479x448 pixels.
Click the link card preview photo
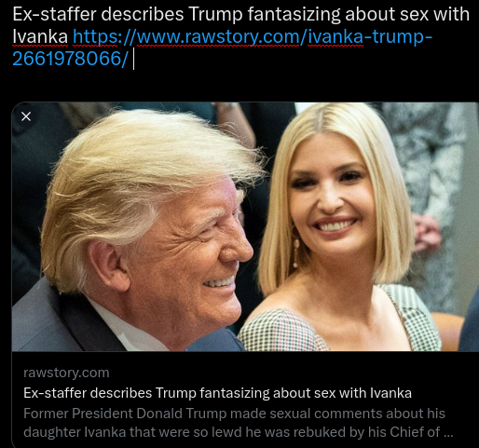pos(245,226)
